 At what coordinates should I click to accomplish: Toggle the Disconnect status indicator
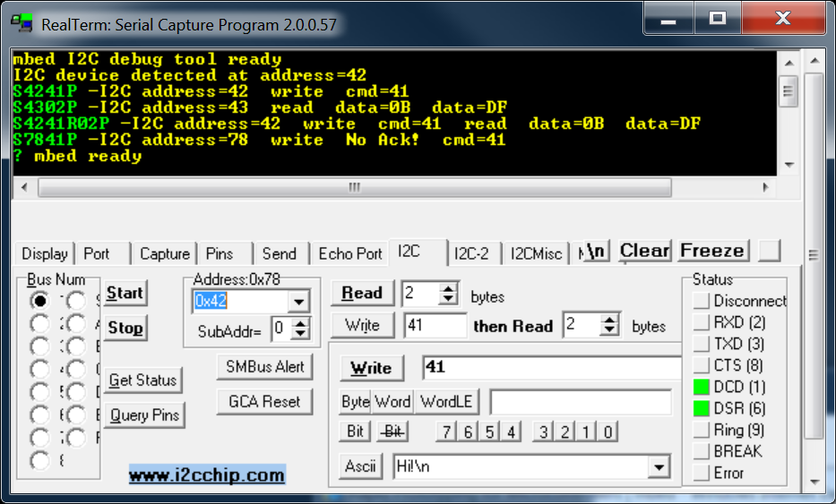coord(701,302)
